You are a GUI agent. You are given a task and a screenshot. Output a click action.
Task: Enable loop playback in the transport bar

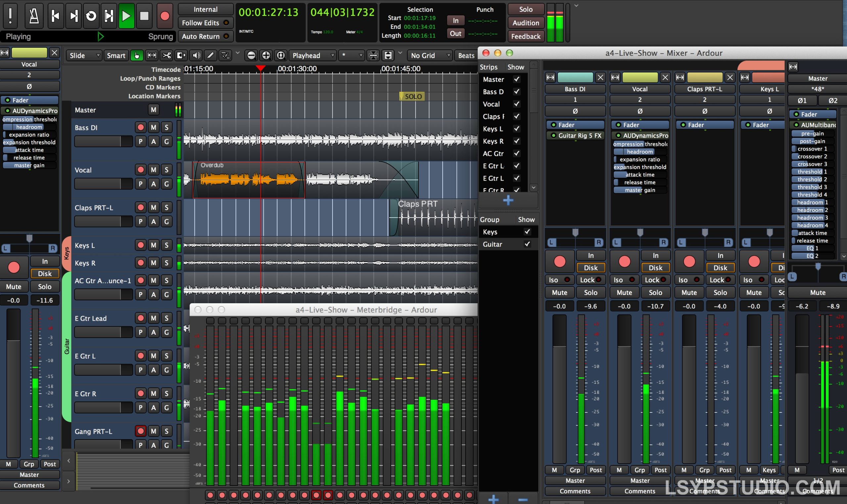tap(91, 16)
